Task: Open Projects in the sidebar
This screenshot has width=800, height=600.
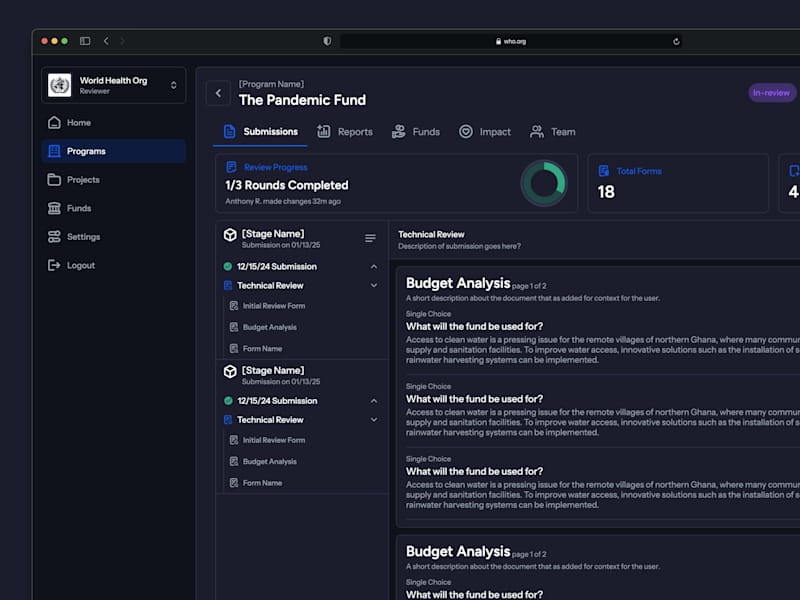Action: pos(114,180)
